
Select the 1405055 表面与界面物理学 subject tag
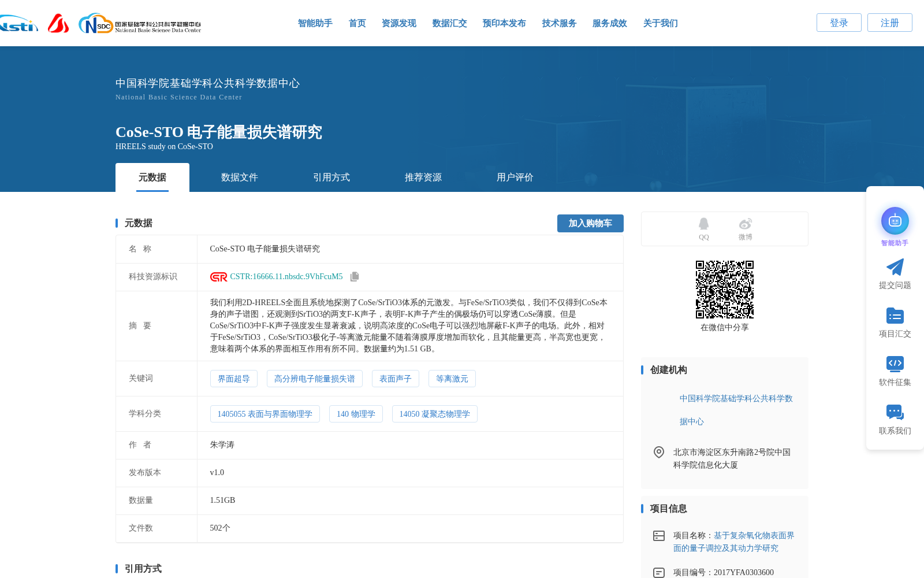[265, 414]
